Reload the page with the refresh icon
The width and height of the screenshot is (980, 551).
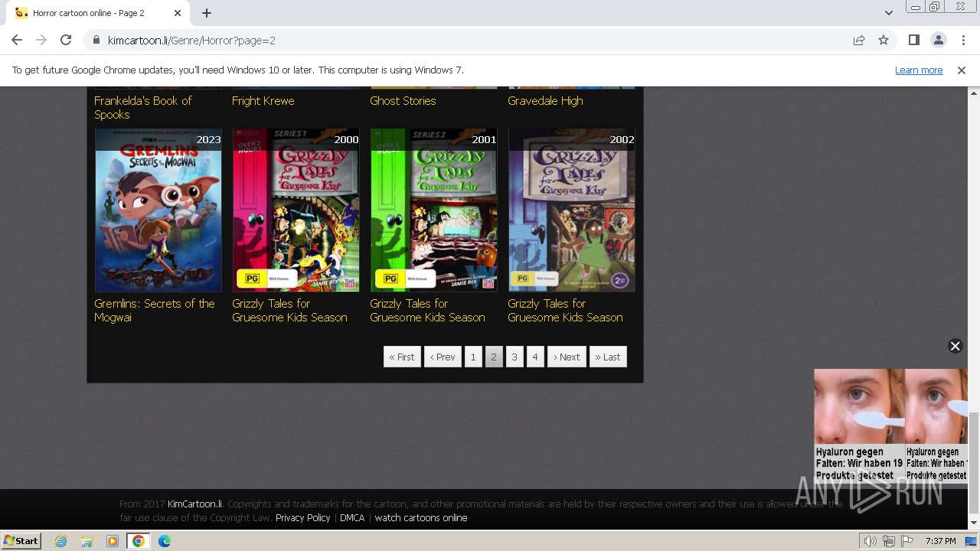click(x=66, y=40)
